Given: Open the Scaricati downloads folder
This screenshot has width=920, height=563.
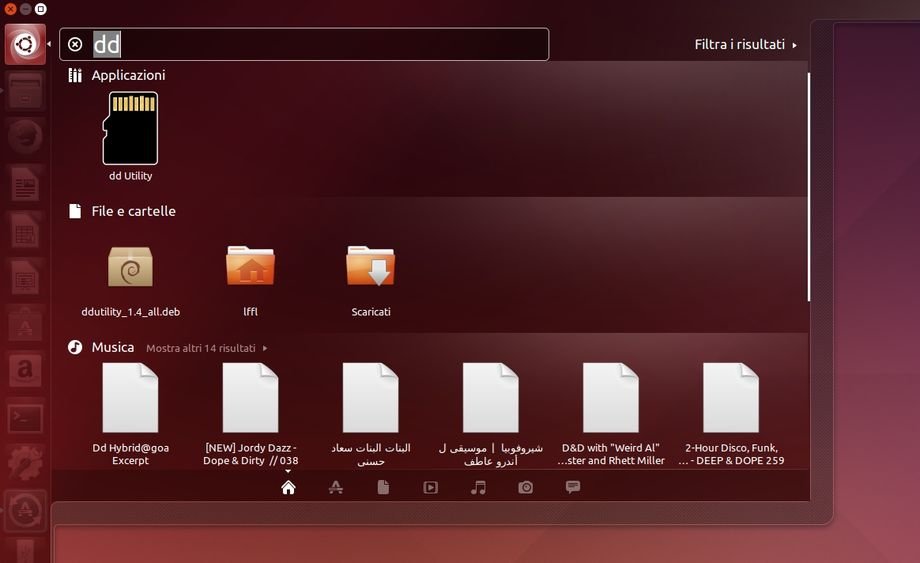Looking at the screenshot, I should [370, 267].
